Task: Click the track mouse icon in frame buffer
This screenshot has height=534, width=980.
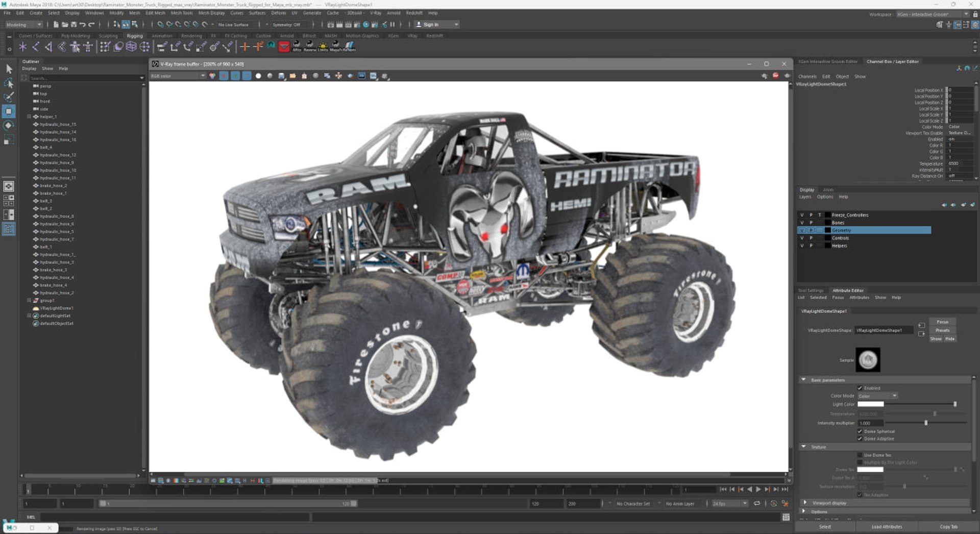Action: tap(339, 76)
